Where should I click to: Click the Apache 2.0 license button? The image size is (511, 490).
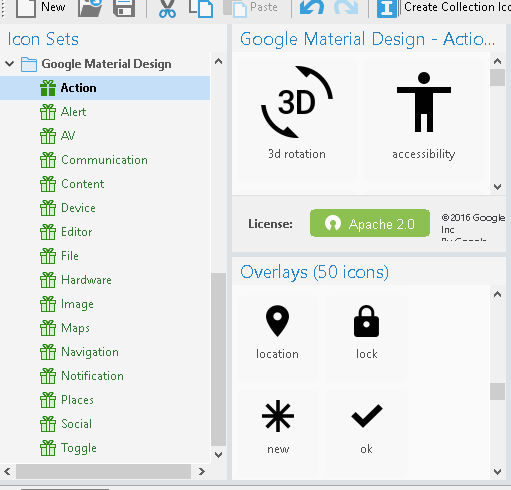[370, 223]
